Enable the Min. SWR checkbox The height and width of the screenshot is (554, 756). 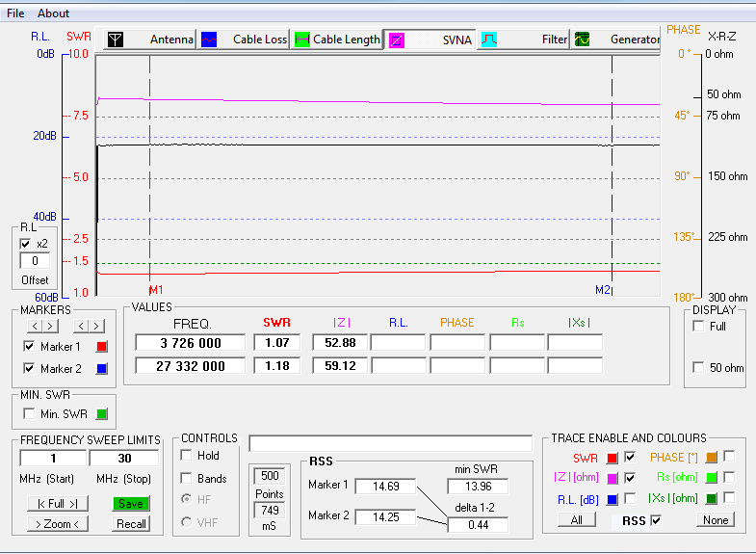click(x=29, y=413)
